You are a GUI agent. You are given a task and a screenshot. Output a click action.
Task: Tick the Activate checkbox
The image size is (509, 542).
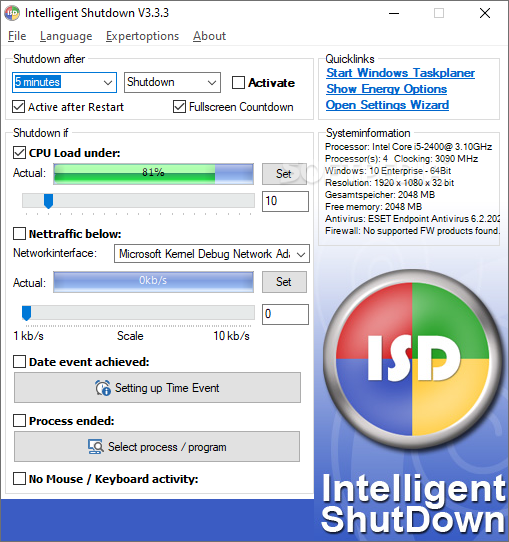(x=238, y=83)
